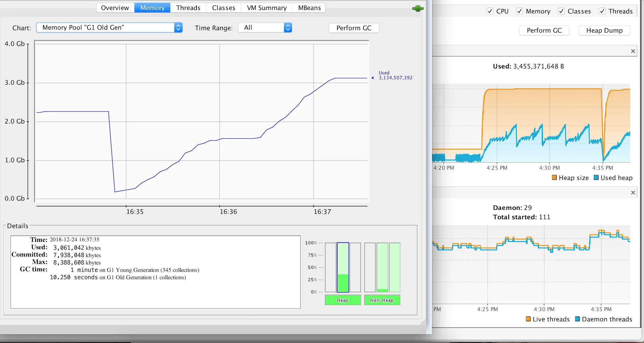The height and width of the screenshot is (343, 644).
Task: Open the VM Summary tab
Action: 267,8
